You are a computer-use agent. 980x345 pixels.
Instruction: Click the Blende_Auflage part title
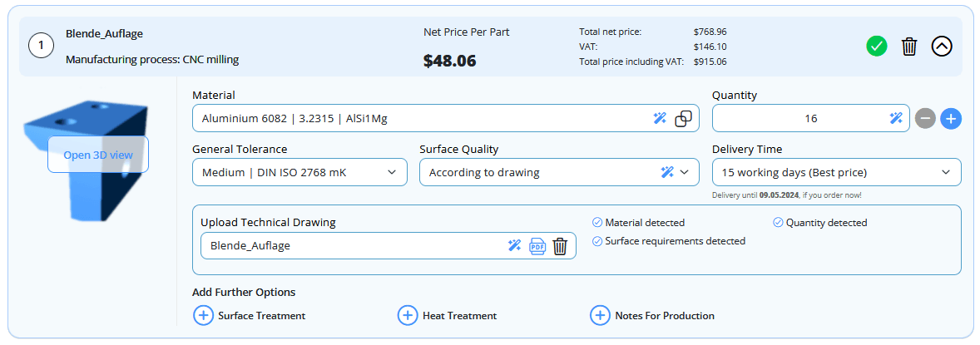[104, 34]
